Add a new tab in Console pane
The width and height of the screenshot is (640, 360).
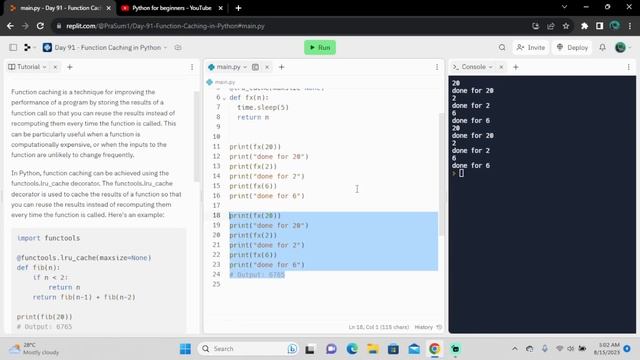[516, 67]
